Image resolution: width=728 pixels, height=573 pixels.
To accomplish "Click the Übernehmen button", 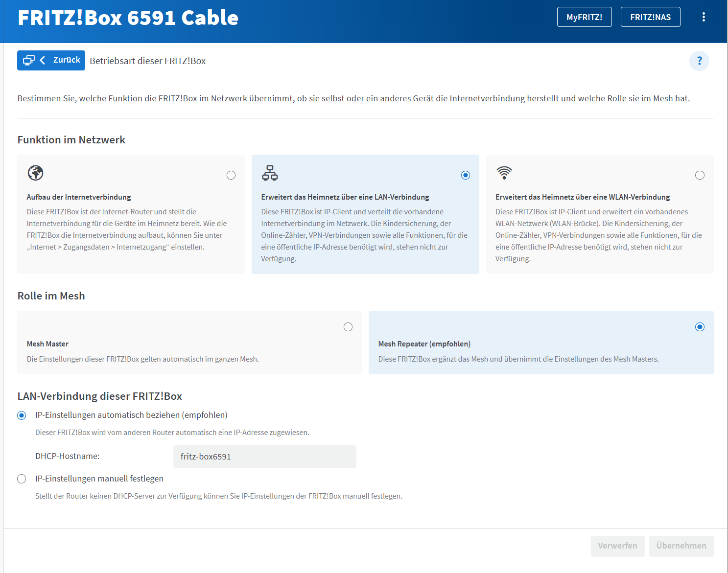I will point(681,546).
